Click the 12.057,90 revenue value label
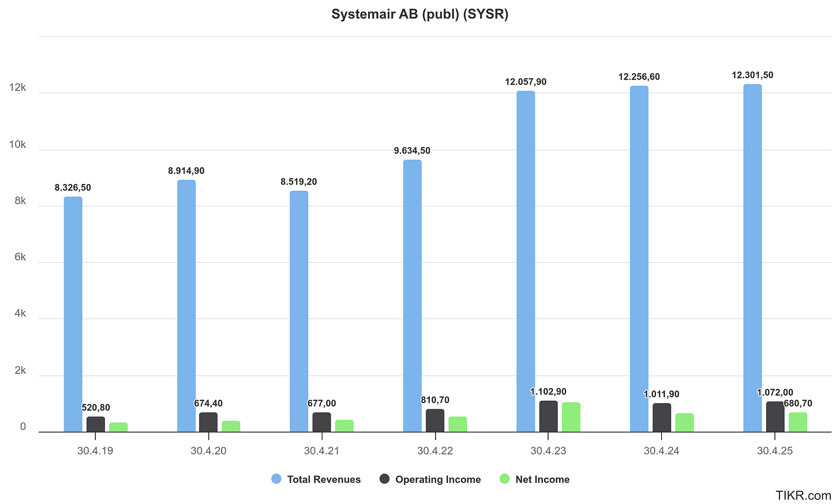840x504 pixels. point(526,82)
